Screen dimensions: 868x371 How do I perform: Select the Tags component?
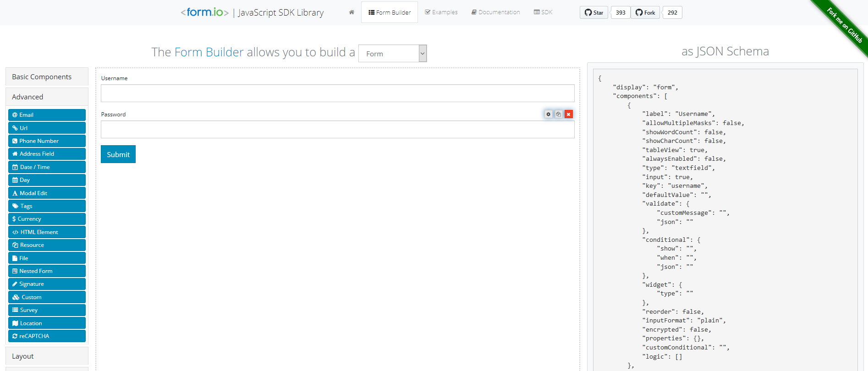coord(47,206)
